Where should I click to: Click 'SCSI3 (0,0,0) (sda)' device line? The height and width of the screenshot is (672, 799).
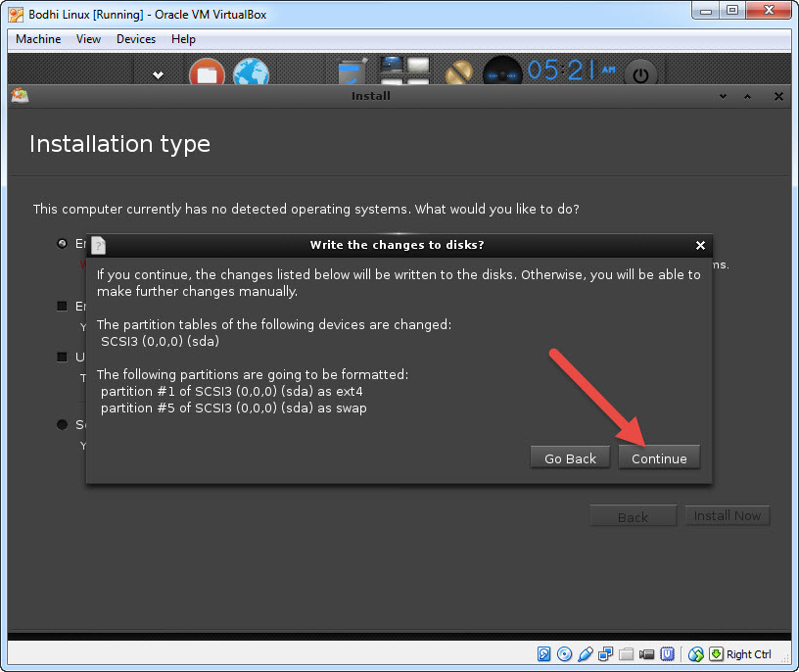tap(160, 341)
